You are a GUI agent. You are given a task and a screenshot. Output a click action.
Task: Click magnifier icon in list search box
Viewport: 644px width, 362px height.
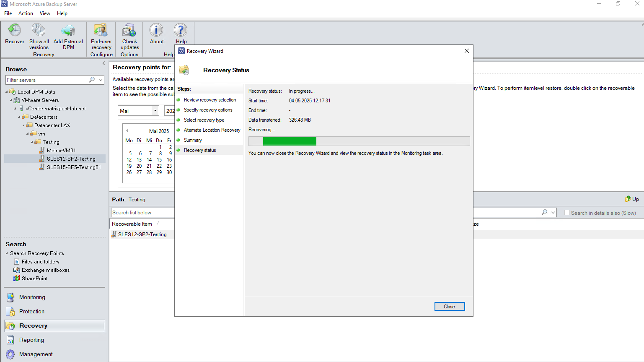coord(544,212)
